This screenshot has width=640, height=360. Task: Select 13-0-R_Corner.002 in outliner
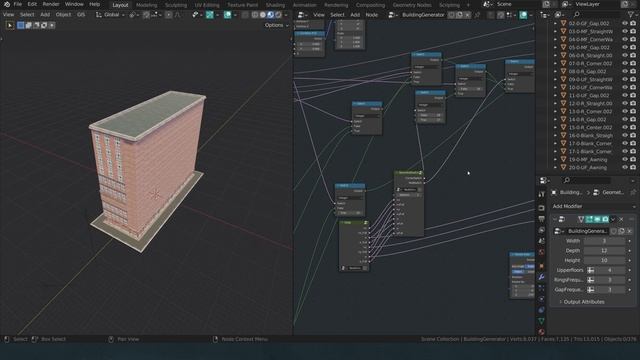pyautogui.click(x=590, y=111)
